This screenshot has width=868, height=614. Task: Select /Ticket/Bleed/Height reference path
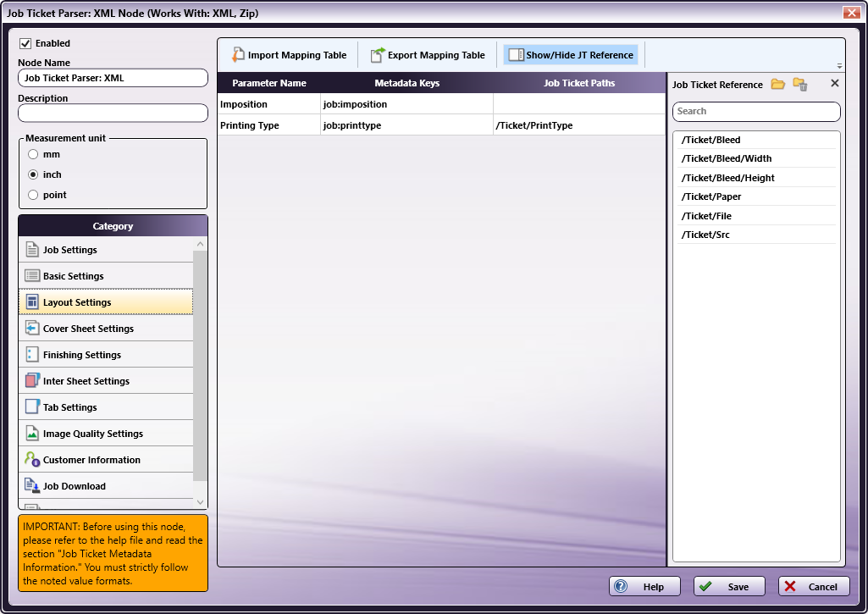756,178
